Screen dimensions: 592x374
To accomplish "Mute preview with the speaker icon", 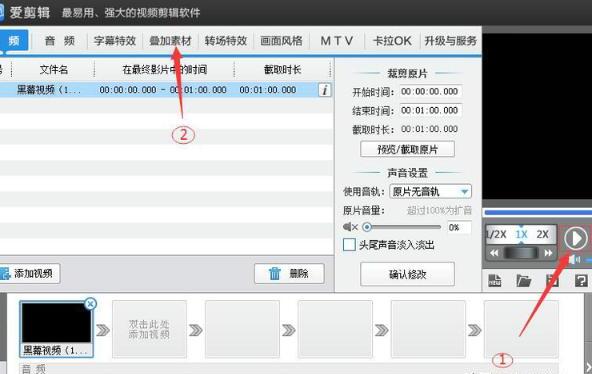I will [x=574, y=260].
